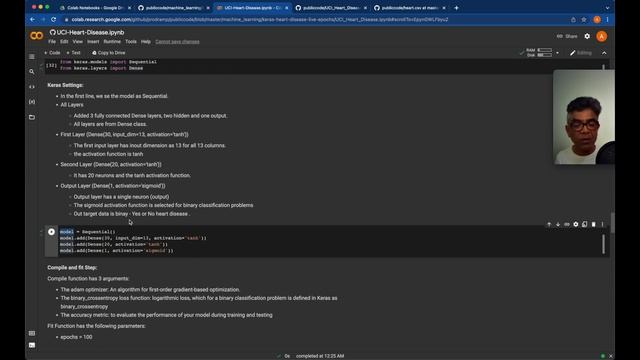Click the code cell's inner scrollbar

pos(603,244)
